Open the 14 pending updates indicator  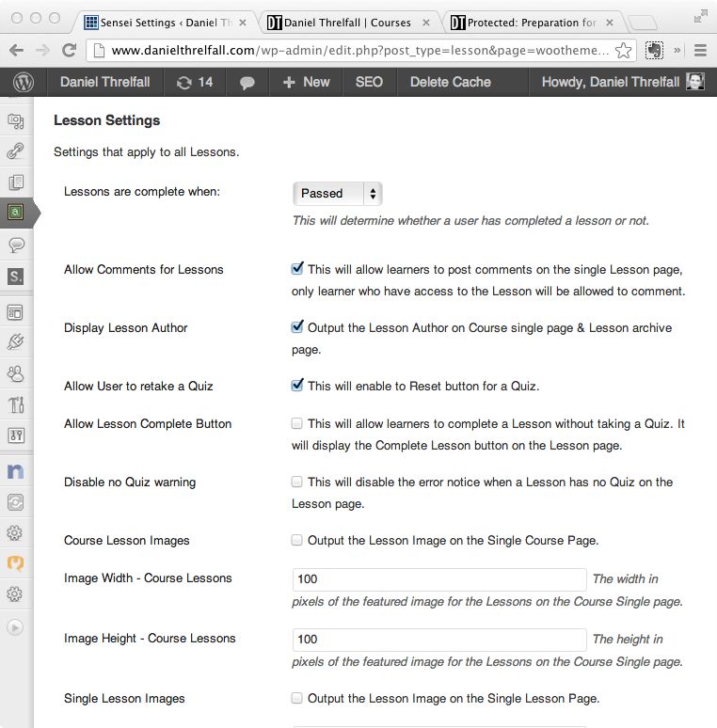point(195,82)
